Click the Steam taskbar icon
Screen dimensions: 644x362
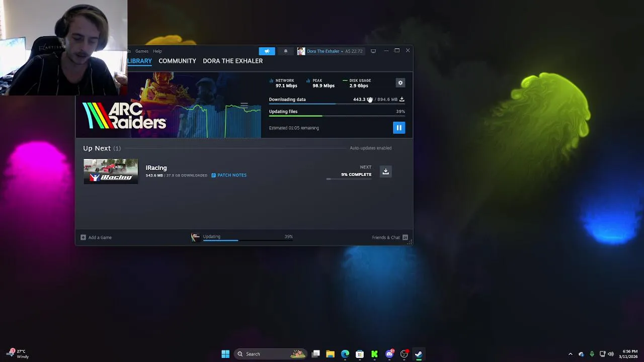coord(419,354)
